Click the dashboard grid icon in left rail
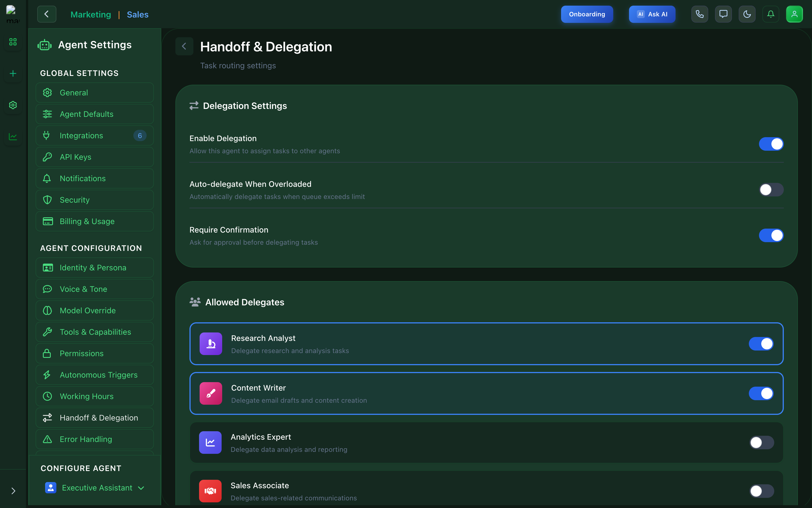Viewport: 812px width, 508px height. coord(13,42)
